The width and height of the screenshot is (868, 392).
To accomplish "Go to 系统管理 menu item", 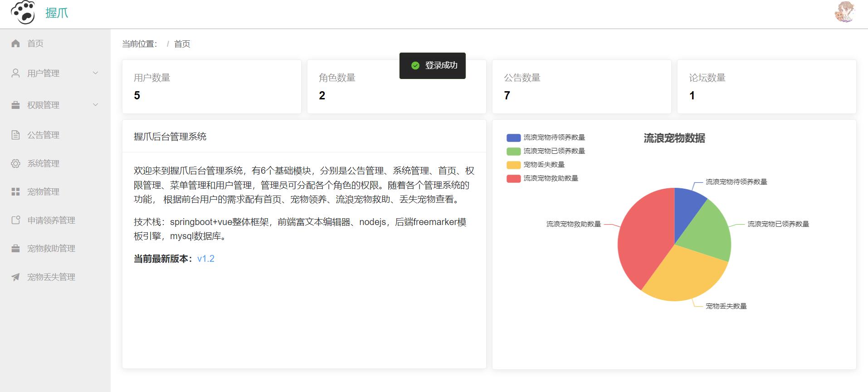I will 55,163.
